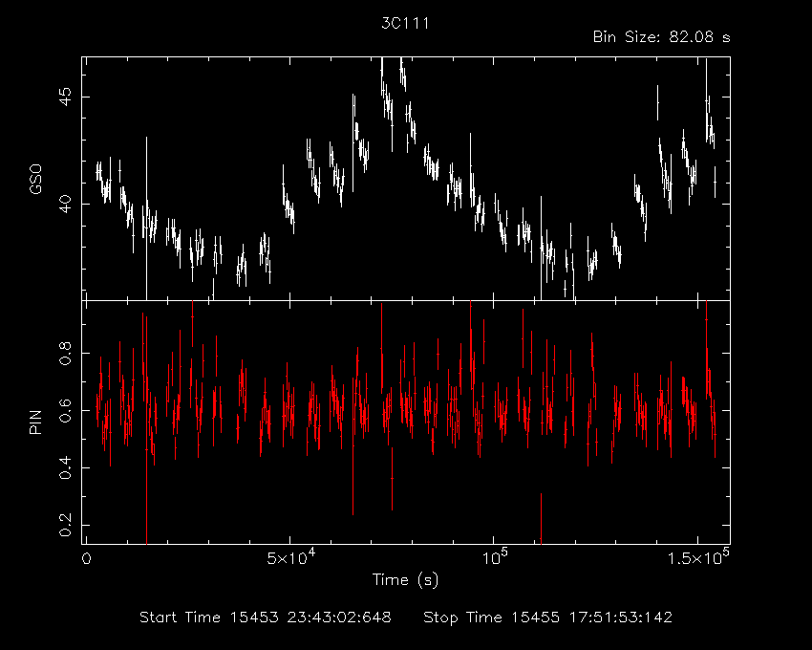Click the 'Time (s)' x-axis label
This screenshot has width=812, height=650.
pos(405,579)
